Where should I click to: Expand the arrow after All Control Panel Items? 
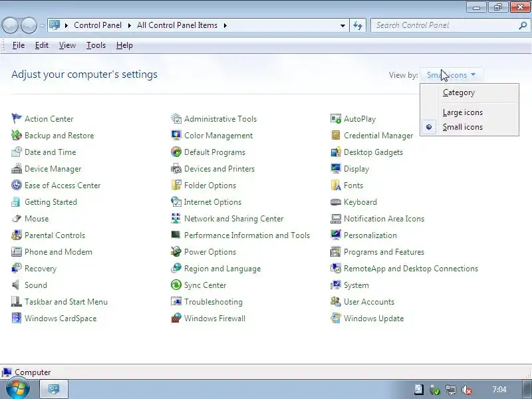click(225, 25)
